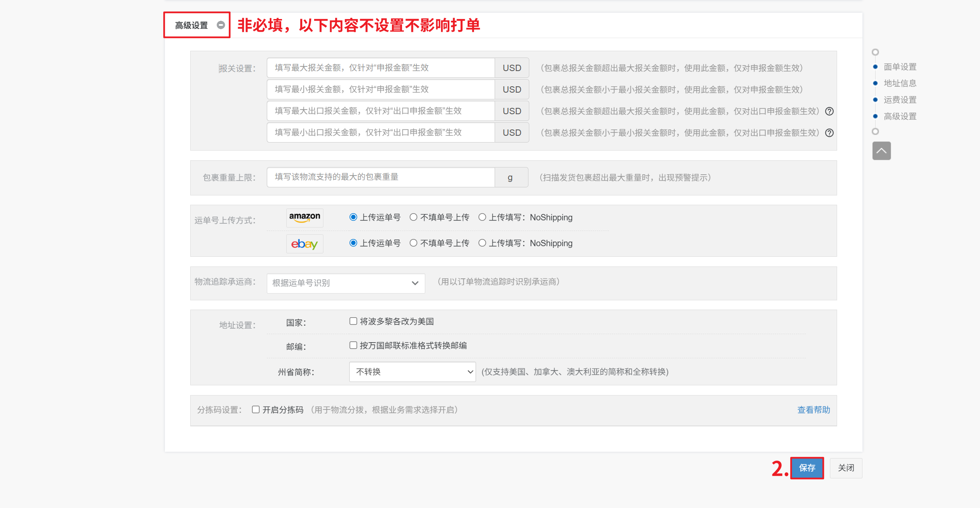Viewport: 980px width, 508px height.
Task: Enable 开启分拣码 checkbox
Action: coord(255,409)
